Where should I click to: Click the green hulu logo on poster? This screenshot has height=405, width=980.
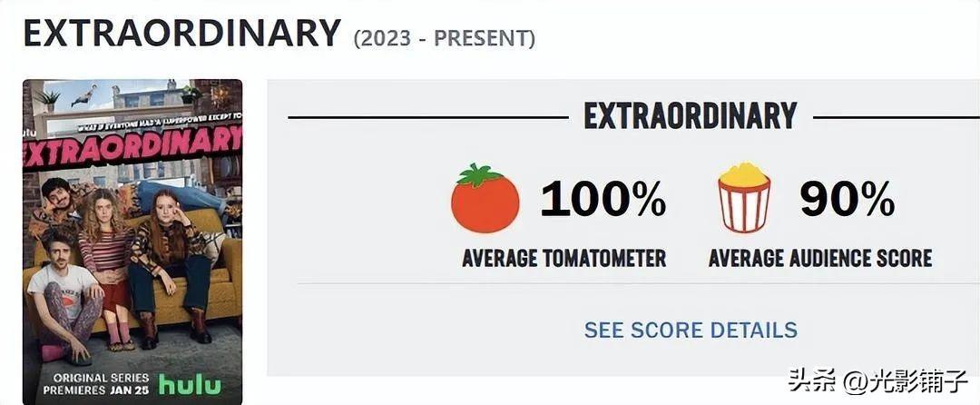pyautogui.click(x=190, y=384)
